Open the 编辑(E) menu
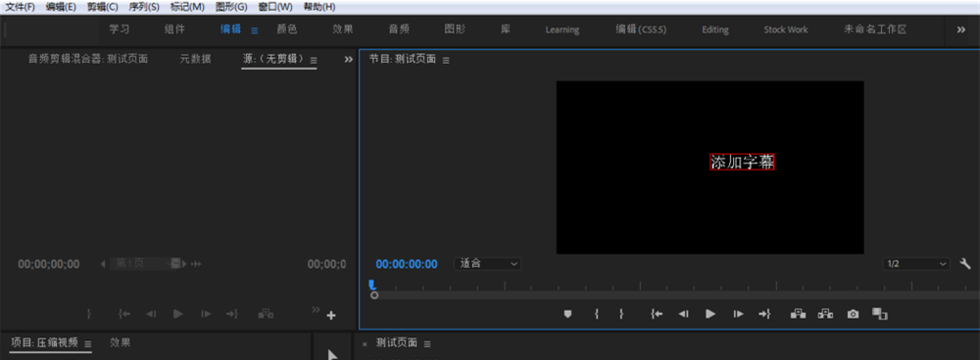Screen dimensions: 980x360 61,7
